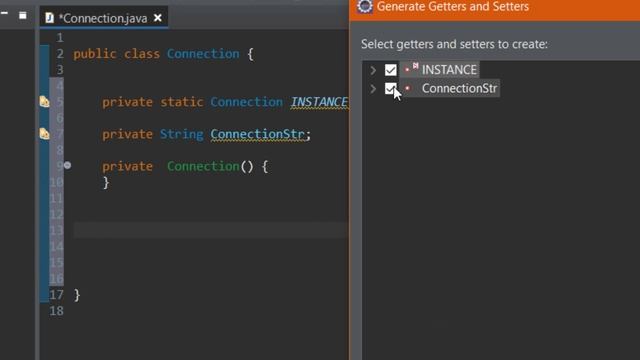Click the class name Connection on line 2

(x=203, y=54)
